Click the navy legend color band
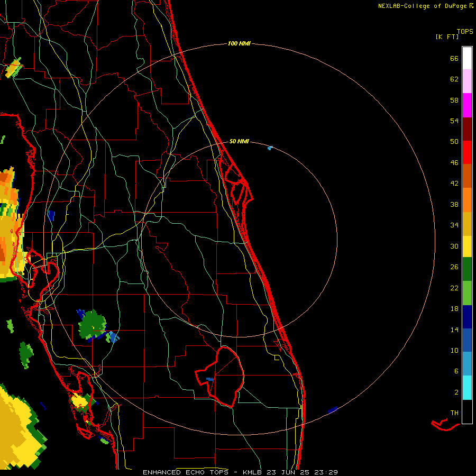This screenshot has height=476, width=476. tap(467, 317)
